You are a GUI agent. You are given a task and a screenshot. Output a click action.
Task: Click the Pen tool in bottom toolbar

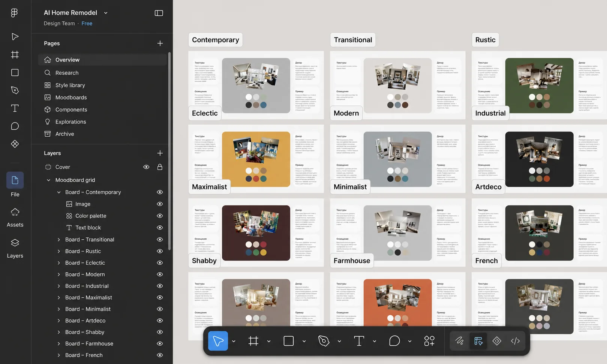[324, 341]
